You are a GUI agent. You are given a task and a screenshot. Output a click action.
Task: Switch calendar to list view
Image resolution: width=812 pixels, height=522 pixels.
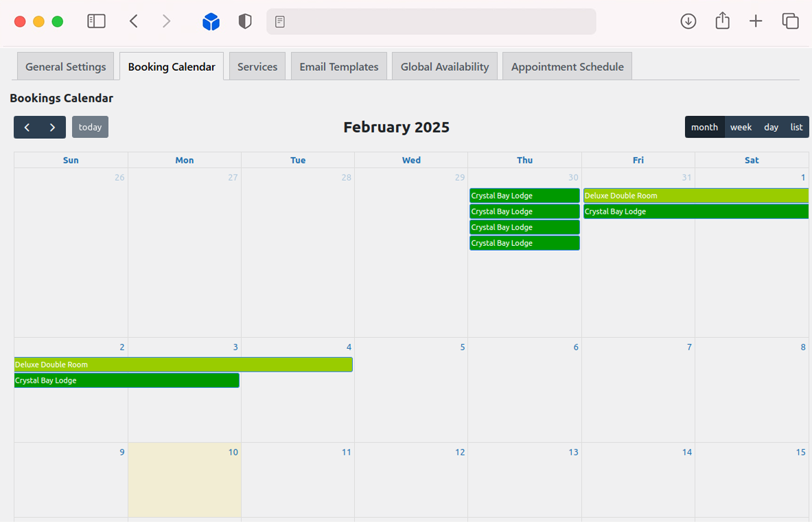click(x=796, y=127)
